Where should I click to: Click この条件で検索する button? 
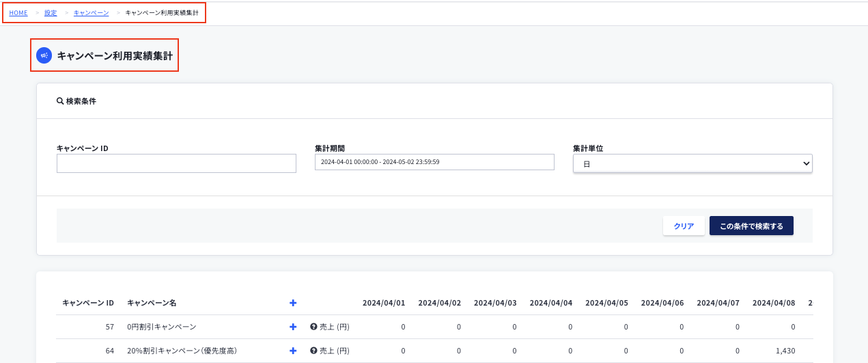pos(751,226)
